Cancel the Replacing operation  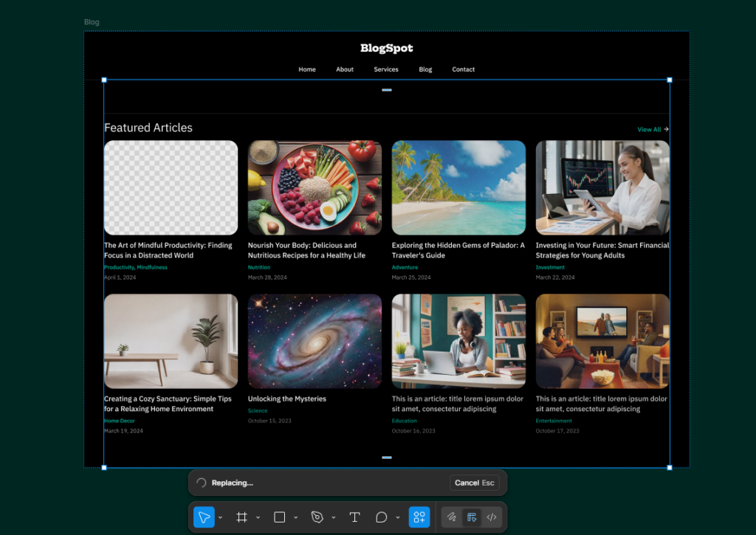(x=474, y=483)
